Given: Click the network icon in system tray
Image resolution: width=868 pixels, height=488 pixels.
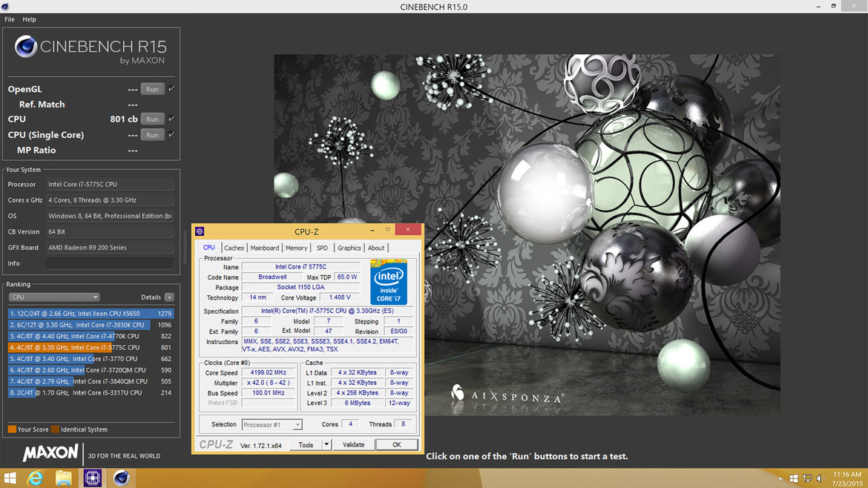Looking at the screenshot, I should coord(808,478).
